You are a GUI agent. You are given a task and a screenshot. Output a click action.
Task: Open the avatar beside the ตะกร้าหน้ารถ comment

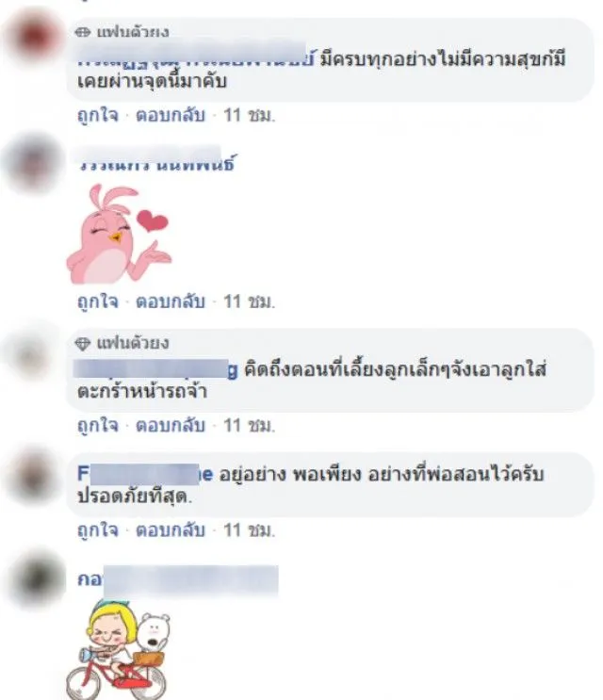tap(31, 357)
